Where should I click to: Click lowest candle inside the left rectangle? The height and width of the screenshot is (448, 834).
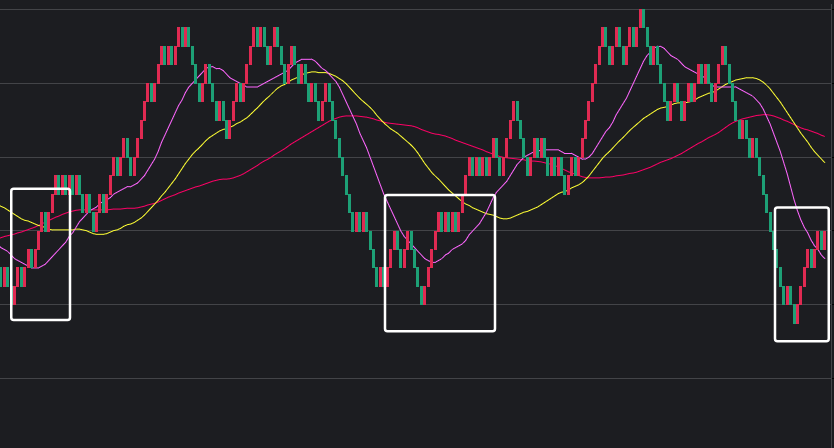(x=14, y=295)
